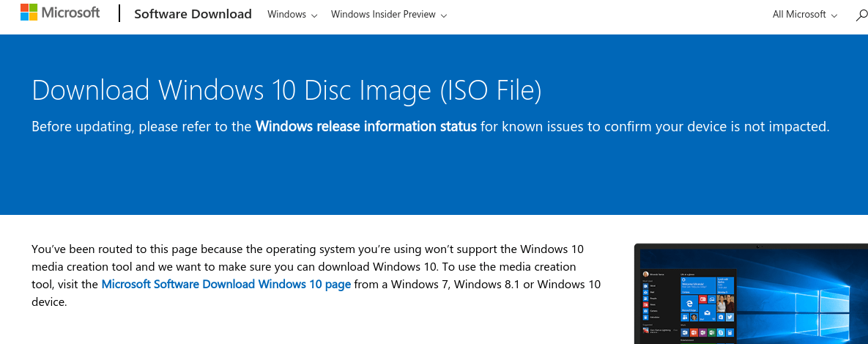This screenshot has width=868, height=344.
Task: Expand the Windows dropdown menu
Action: [x=292, y=15]
